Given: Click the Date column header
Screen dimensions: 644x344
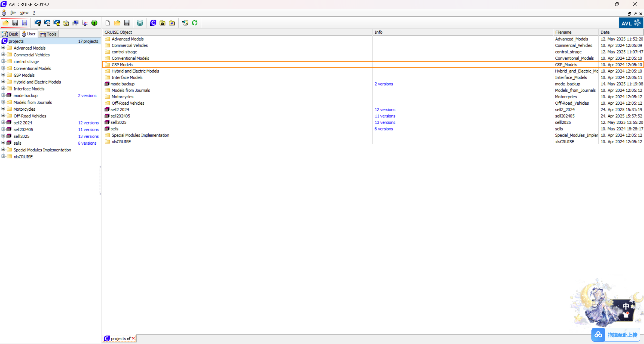Looking at the screenshot, I should (x=605, y=32).
